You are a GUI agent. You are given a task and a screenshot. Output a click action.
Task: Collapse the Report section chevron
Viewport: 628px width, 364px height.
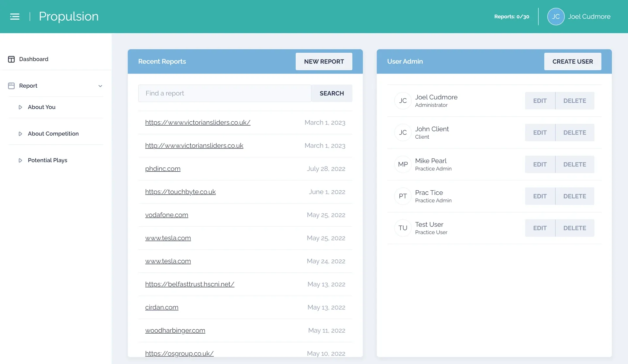100,86
